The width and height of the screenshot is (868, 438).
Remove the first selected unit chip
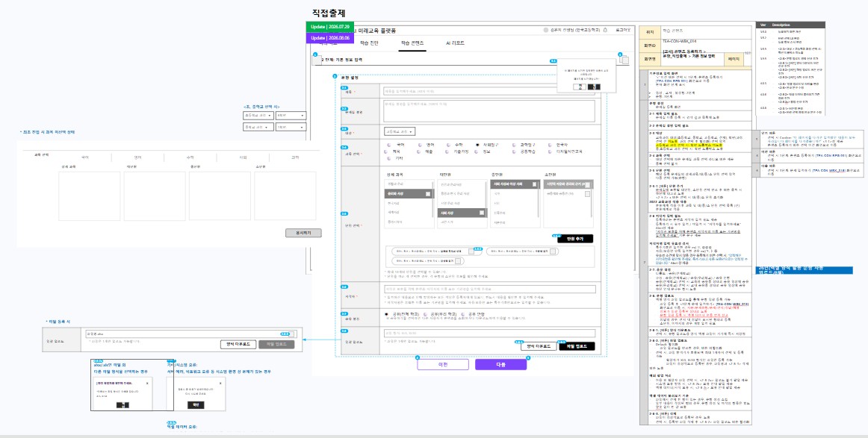[471, 251]
